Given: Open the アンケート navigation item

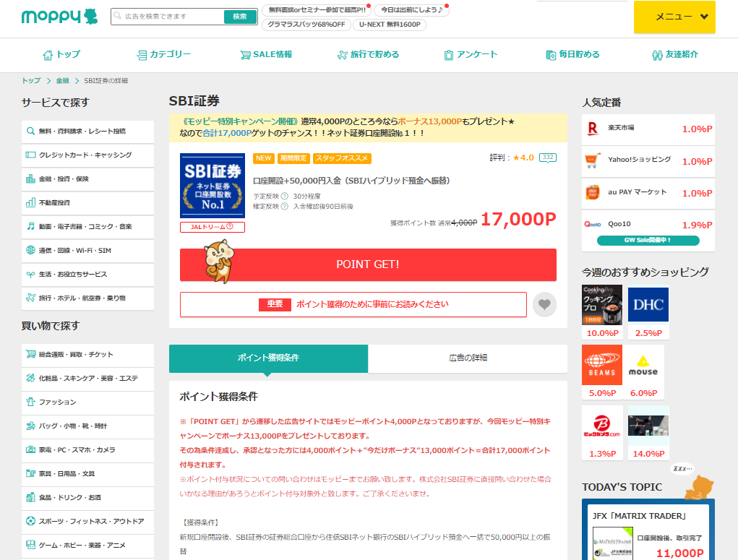Looking at the screenshot, I should click(470, 55).
